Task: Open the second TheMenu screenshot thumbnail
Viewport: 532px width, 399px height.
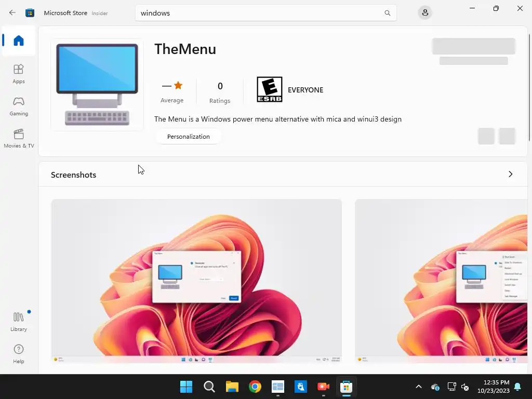Action: click(x=441, y=281)
